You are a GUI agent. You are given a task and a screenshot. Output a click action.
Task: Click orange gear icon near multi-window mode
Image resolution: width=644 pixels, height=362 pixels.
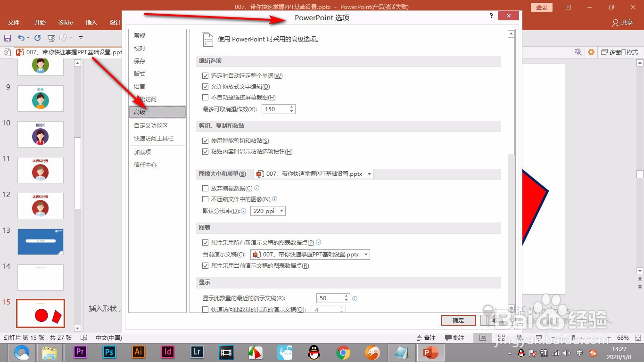click(591, 52)
